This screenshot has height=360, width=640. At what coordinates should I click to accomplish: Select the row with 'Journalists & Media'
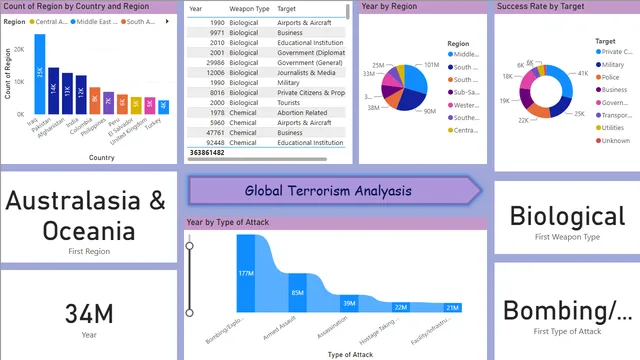[x=266, y=73]
